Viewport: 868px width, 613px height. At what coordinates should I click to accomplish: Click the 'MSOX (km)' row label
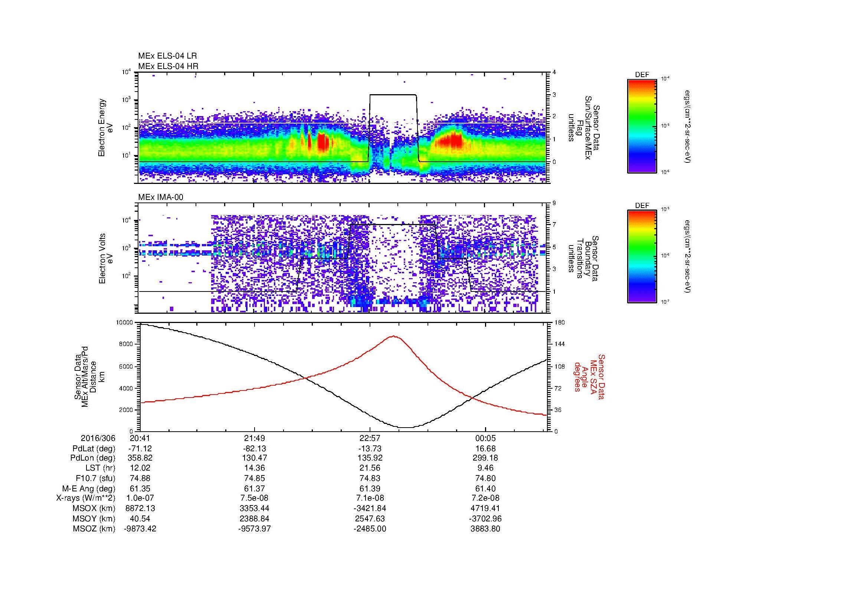[94, 508]
